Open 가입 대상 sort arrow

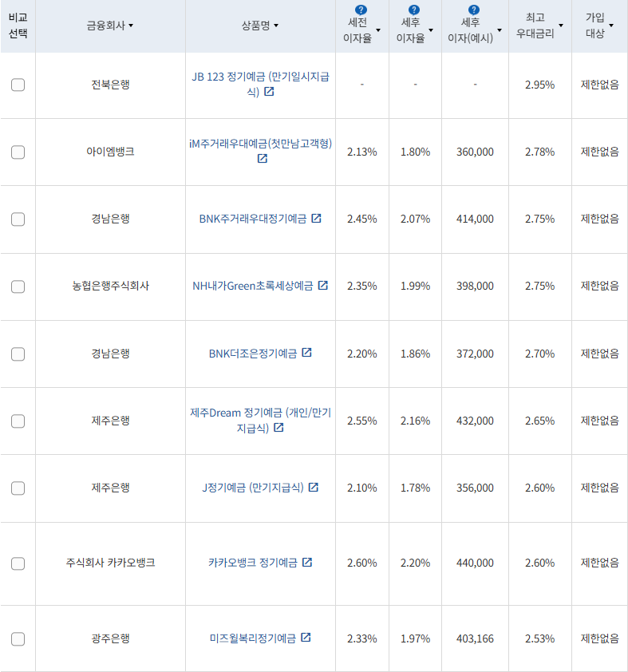(x=611, y=26)
